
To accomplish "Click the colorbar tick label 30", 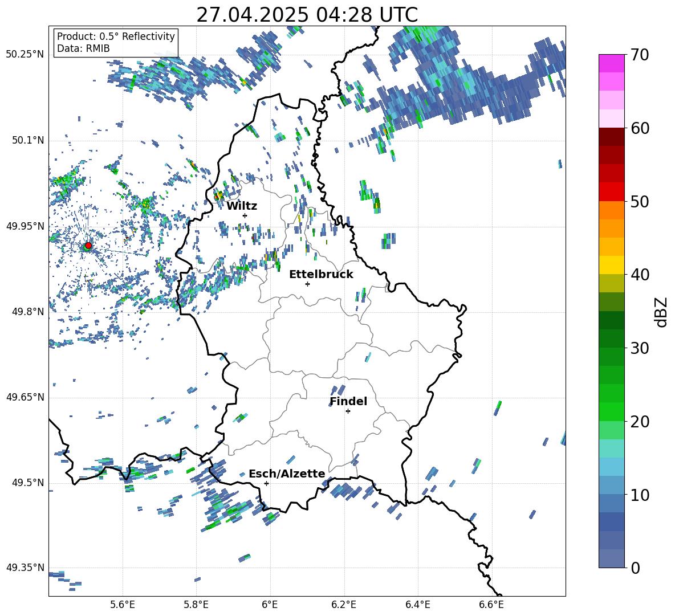I will click(640, 348).
